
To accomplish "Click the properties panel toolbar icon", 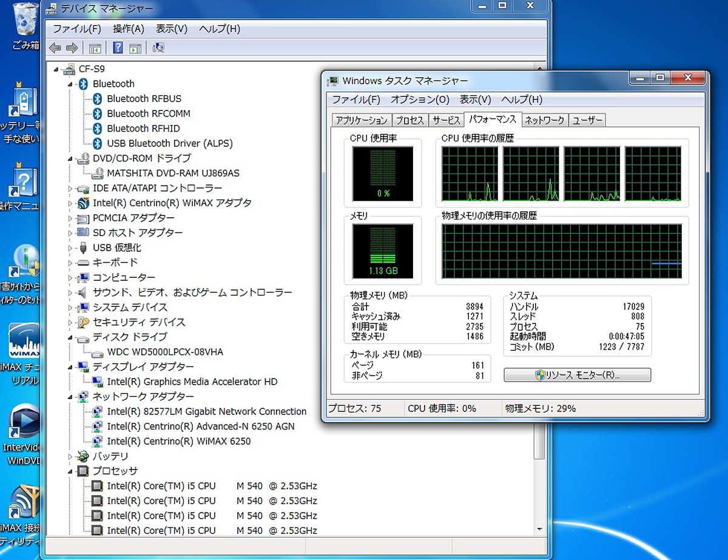I will (x=136, y=47).
